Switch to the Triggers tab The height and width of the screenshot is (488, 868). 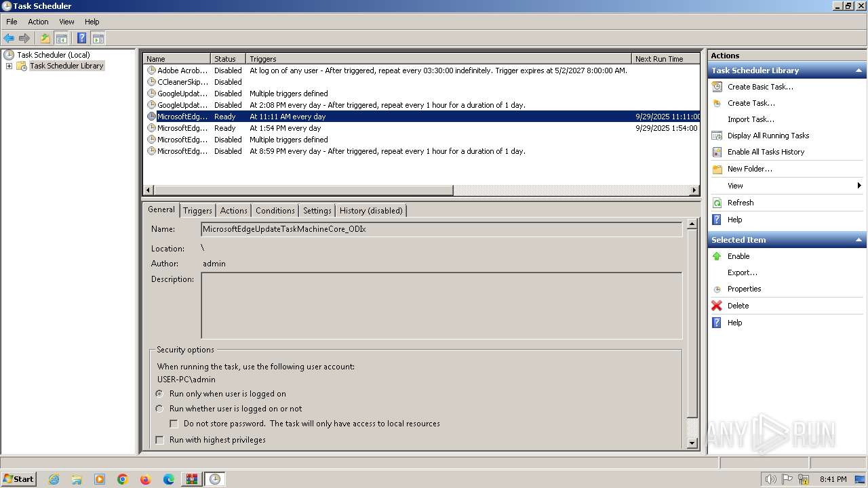[197, 211]
